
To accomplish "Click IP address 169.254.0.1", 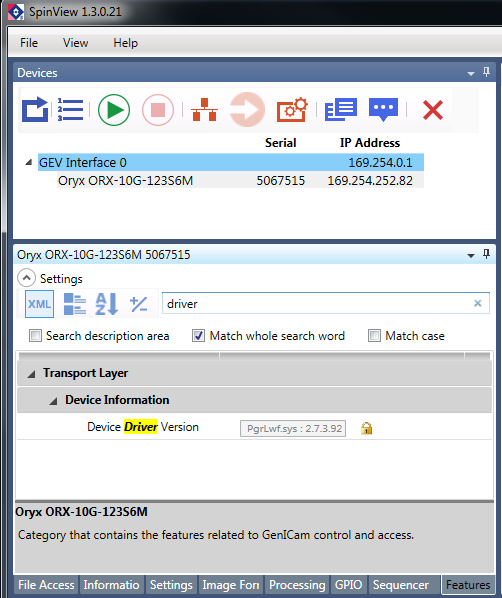I will (380, 163).
